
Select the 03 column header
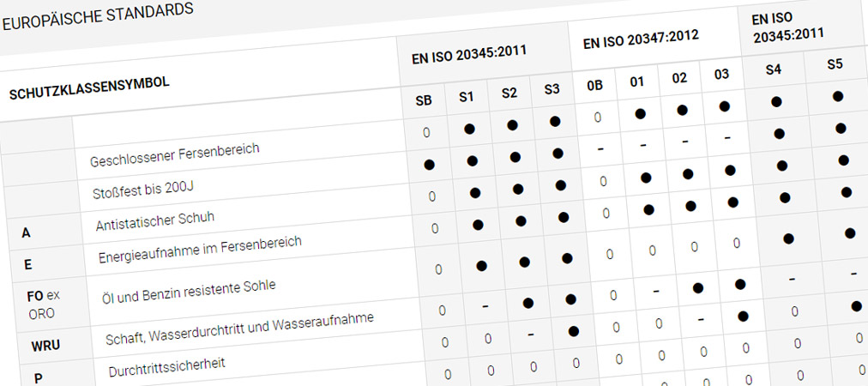(721, 75)
